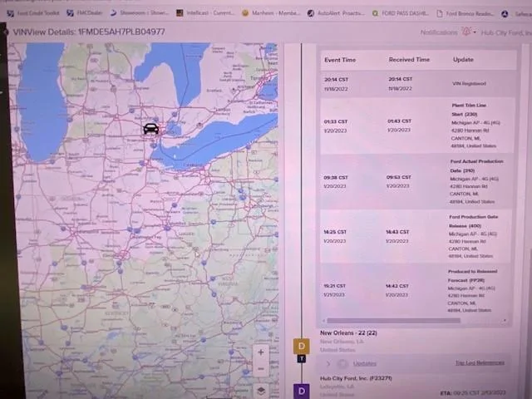
Task: Open the FORD PASS DASHBOARD bookmark
Action: 401,13
